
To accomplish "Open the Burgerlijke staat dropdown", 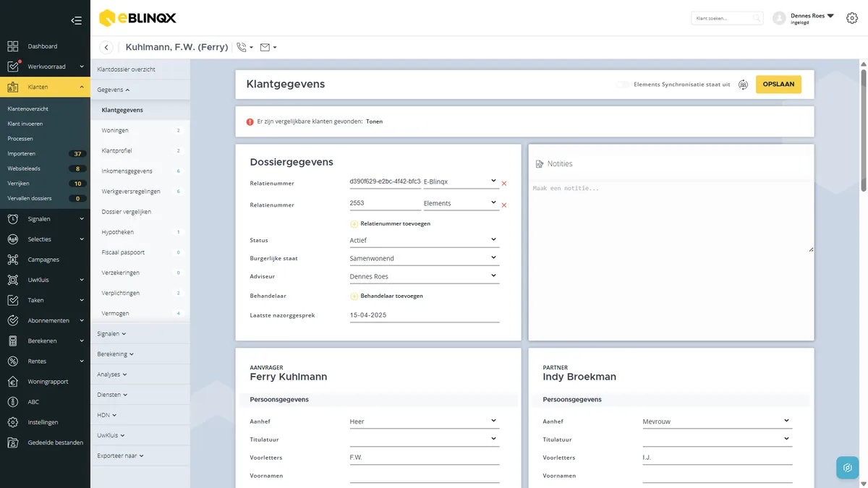I will 425,258.
